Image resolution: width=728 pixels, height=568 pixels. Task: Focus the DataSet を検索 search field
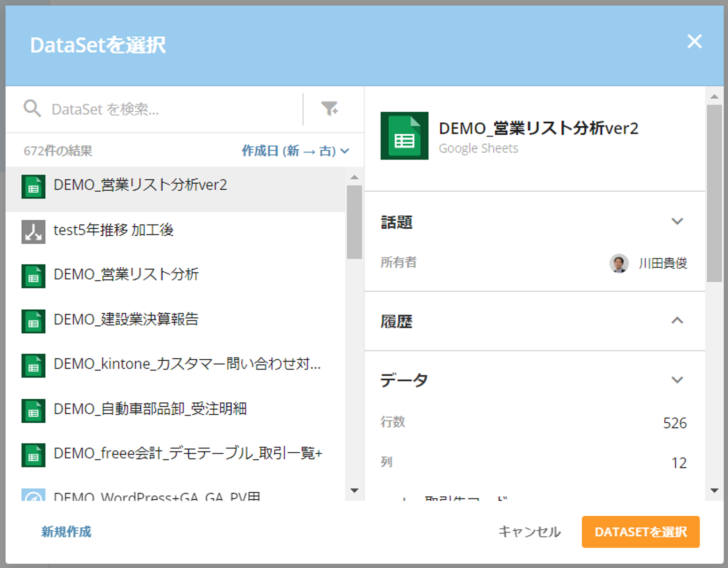[173, 109]
